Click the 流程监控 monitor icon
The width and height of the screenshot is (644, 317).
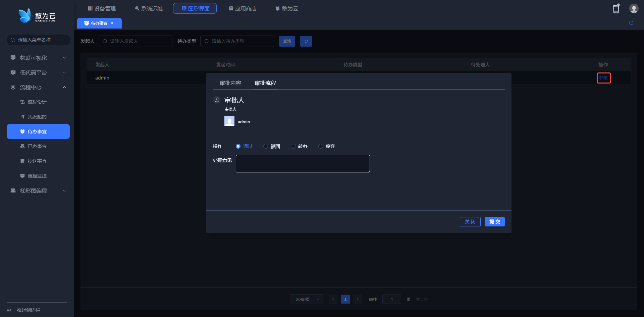(22, 176)
